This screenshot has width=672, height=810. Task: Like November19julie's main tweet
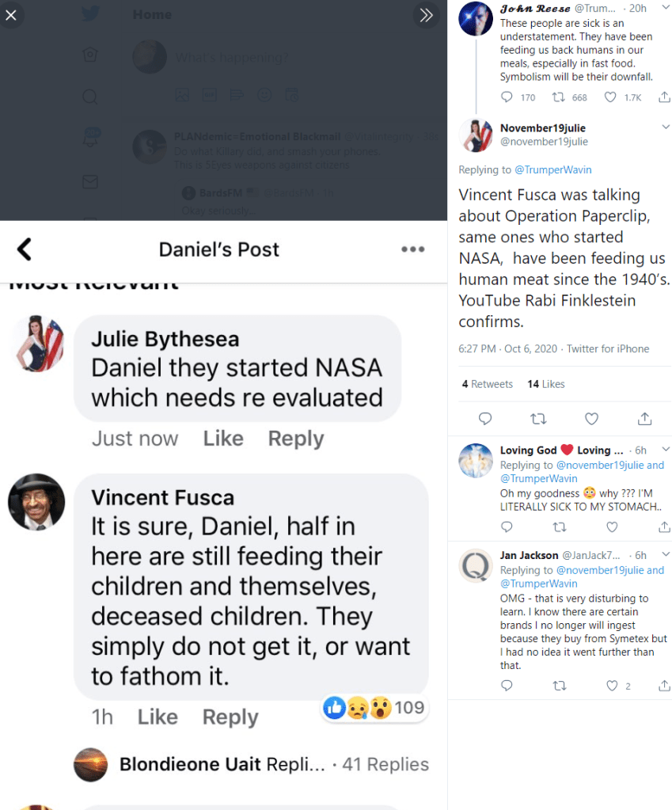point(591,419)
